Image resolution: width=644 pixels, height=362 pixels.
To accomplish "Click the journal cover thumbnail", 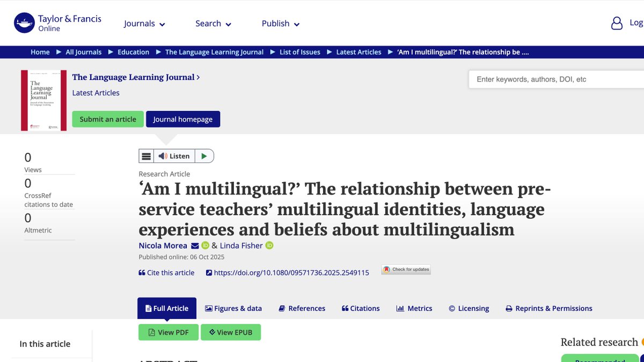I will [44, 100].
